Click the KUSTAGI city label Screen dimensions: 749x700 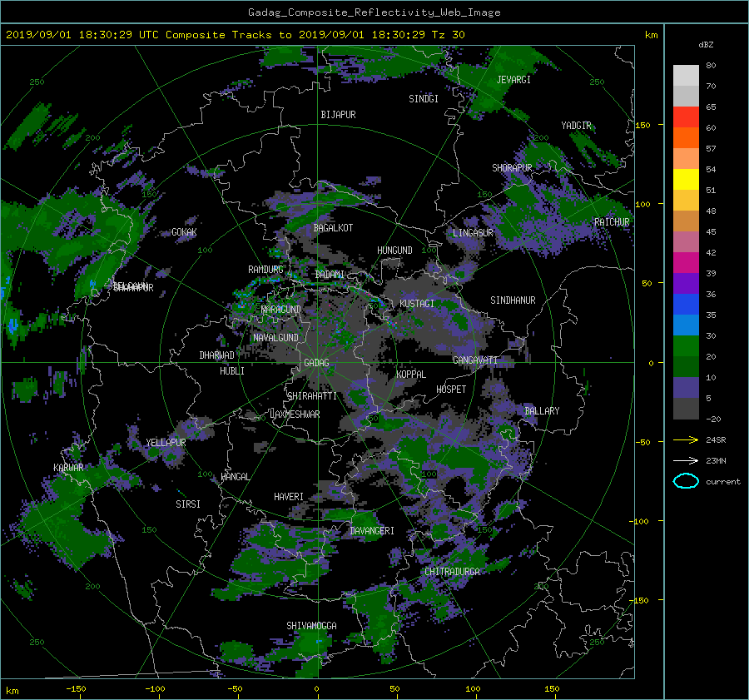click(x=417, y=304)
